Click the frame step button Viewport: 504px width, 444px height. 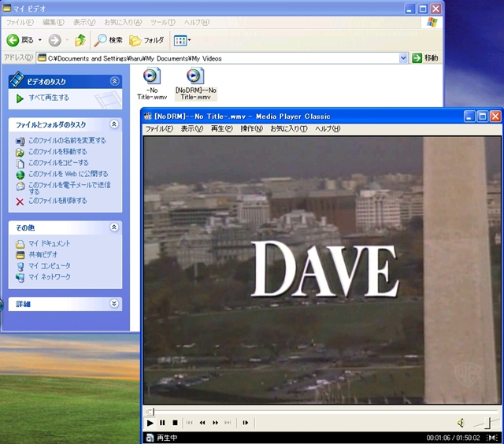[x=245, y=423]
